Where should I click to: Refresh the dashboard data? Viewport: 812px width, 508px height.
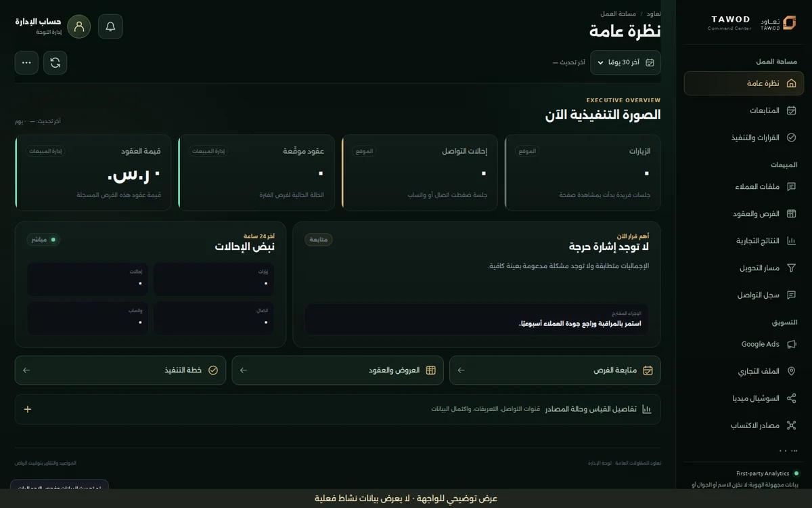[x=55, y=62]
